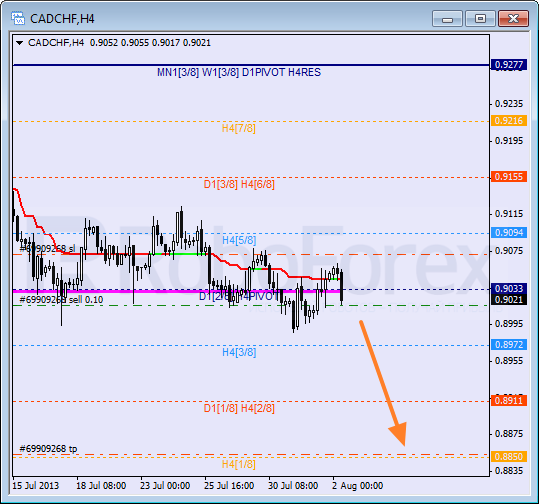Viewport: 539px width, 504px height.
Task: Click the 2 Aug 00:00 time label
Action: [358, 486]
